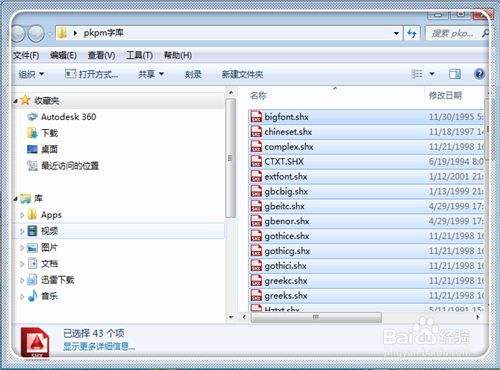Collapse the 收藏夹 favorites section
Image resolution: width=500 pixels, height=370 pixels.
point(15,101)
